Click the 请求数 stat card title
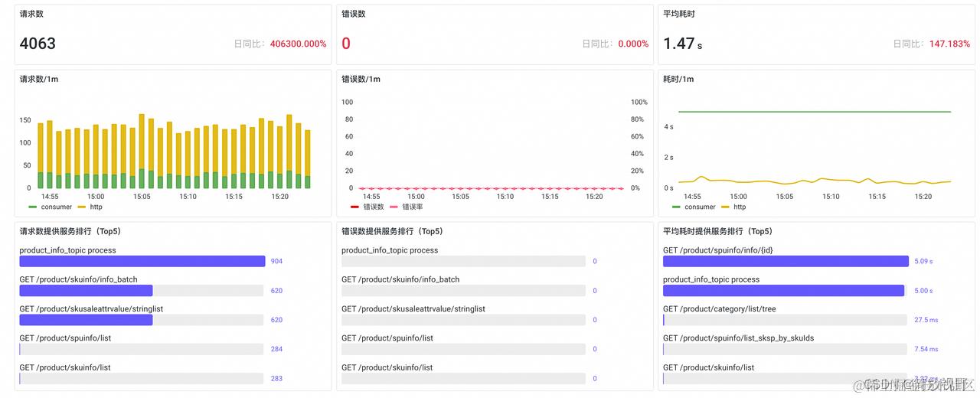Screen dimensions: 980x398 tap(31, 14)
